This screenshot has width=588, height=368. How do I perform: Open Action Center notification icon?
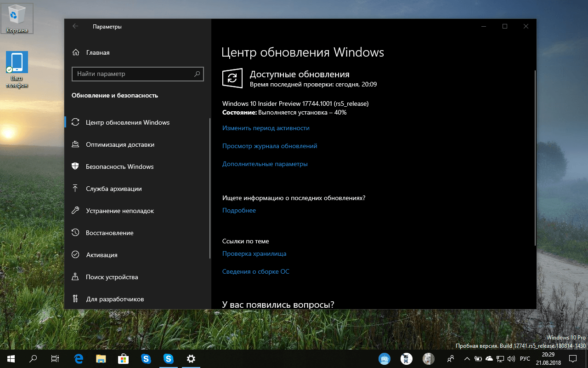(x=573, y=359)
